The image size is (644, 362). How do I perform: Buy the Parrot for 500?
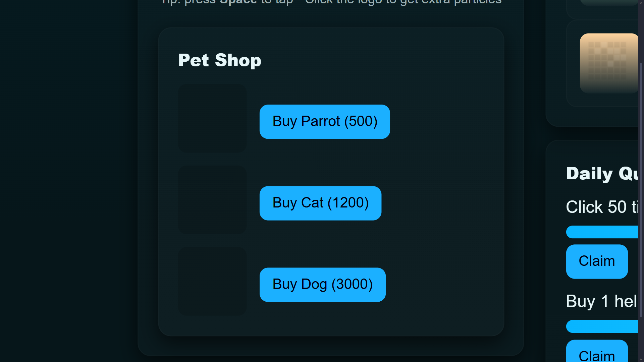325,122
